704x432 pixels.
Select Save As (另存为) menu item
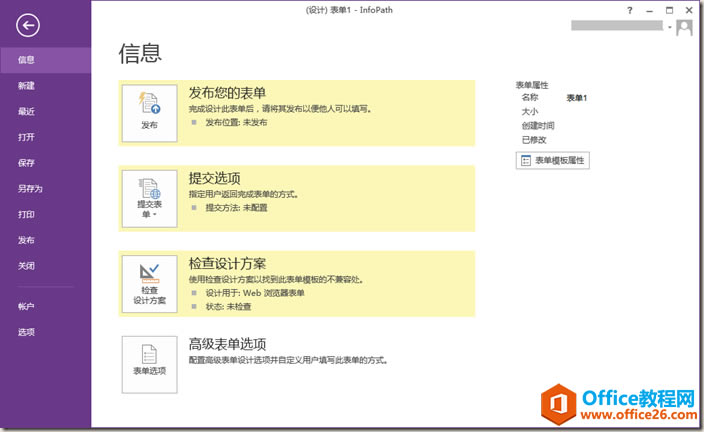29,189
